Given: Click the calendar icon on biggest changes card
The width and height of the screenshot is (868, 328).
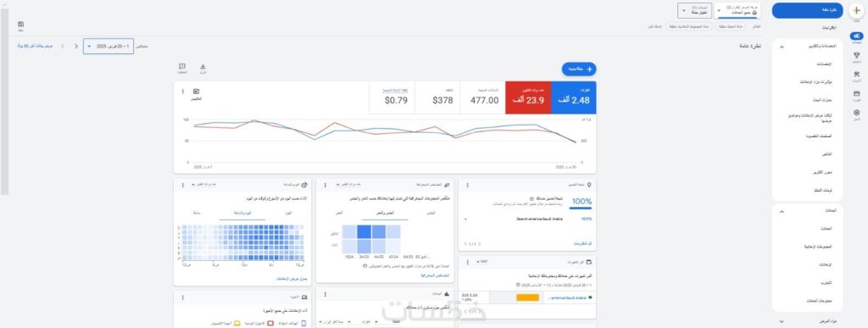Looking at the screenshot, I should [x=589, y=262].
